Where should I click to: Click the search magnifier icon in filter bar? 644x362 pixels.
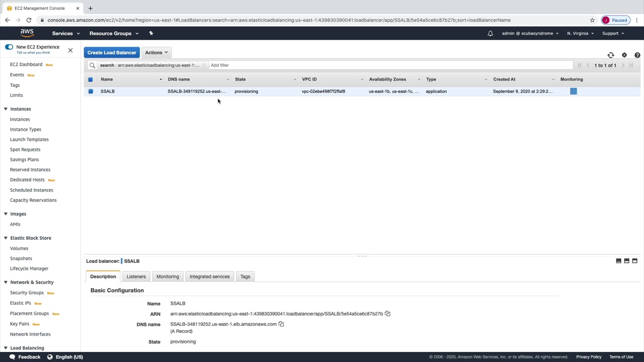[92, 65]
